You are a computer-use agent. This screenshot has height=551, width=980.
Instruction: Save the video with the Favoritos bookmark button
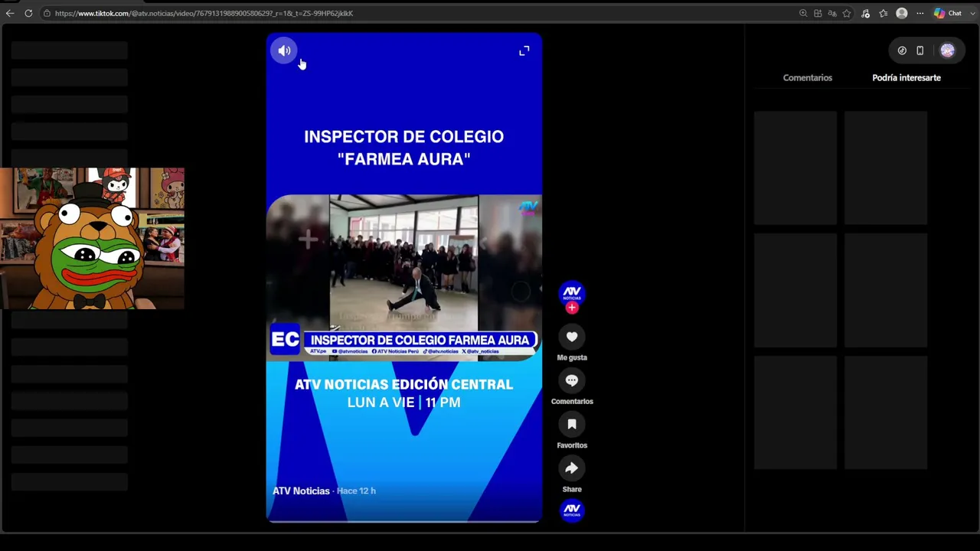click(572, 424)
